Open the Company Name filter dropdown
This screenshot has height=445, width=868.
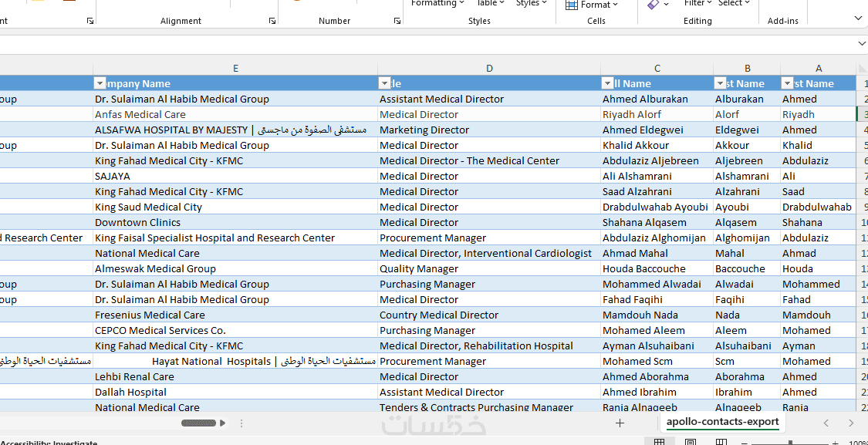(x=100, y=83)
